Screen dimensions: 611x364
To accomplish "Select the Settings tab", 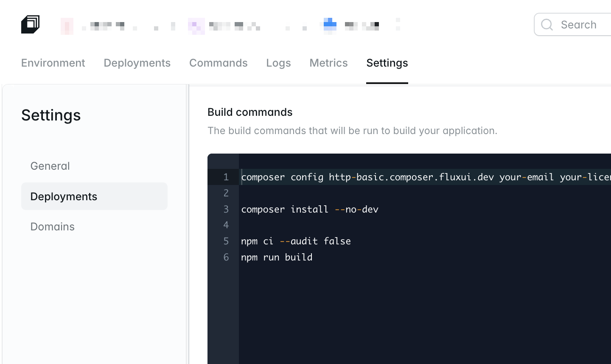I will click(x=387, y=63).
